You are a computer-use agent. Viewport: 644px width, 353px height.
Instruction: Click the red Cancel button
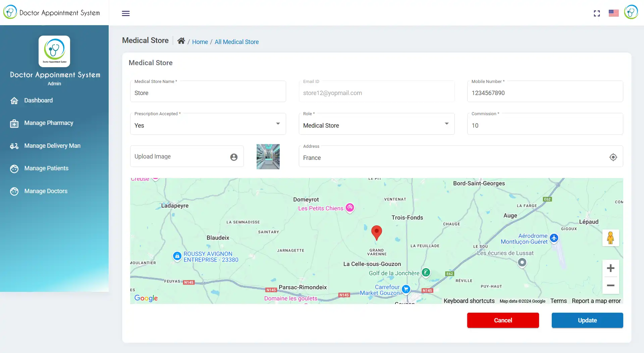(503, 320)
